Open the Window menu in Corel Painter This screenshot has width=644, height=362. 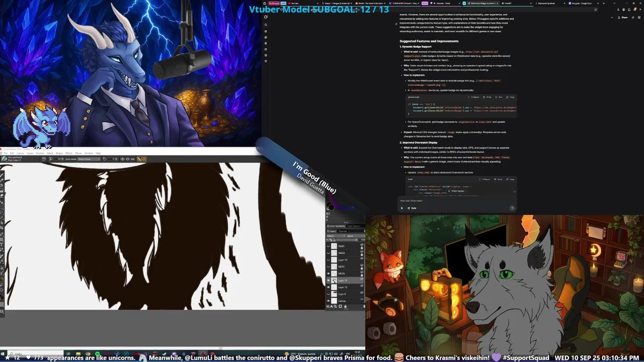pos(89,153)
